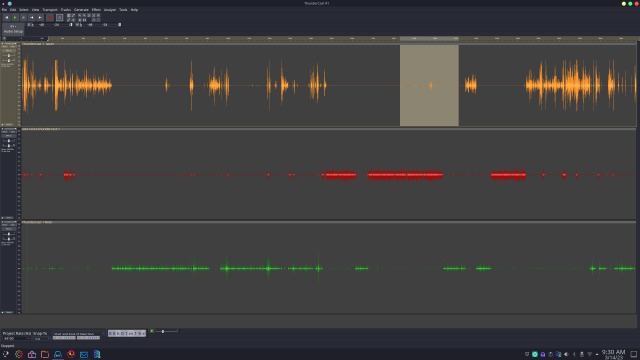Open the Edit menu
The height and width of the screenshot is (360, 640).
click(x=13, y=10)
